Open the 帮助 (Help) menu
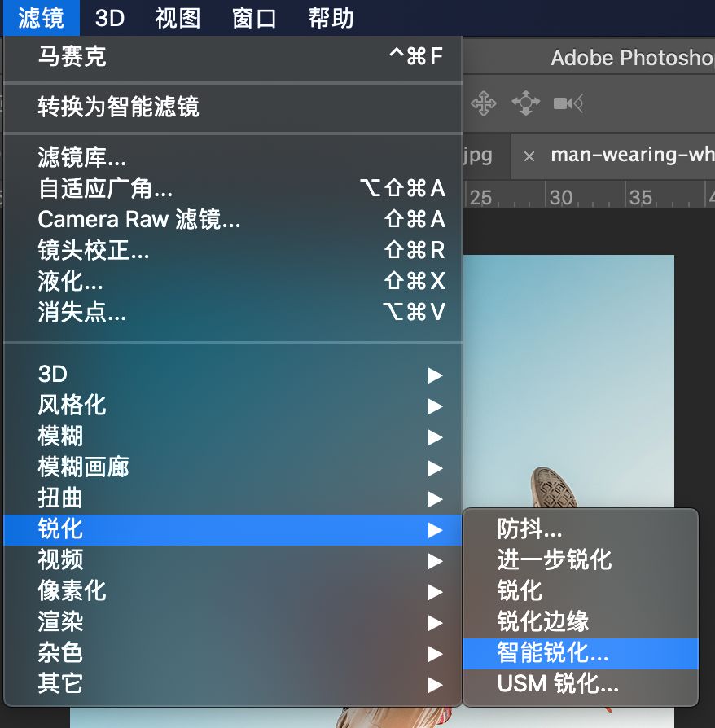 click(x=328, y=18)
